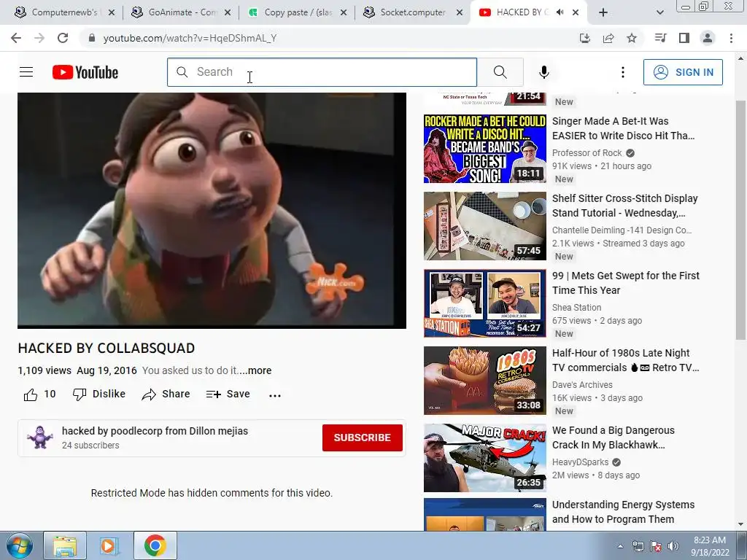This screenshot has width=747, height=560.
Task: Open Blackhawk crack video title
Action: [x=613, y=437]
